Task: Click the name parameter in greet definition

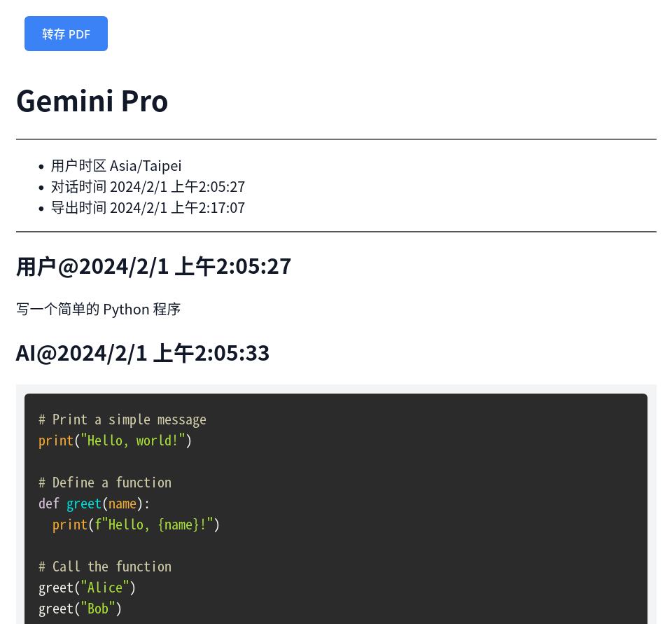Action: [122, 504]
